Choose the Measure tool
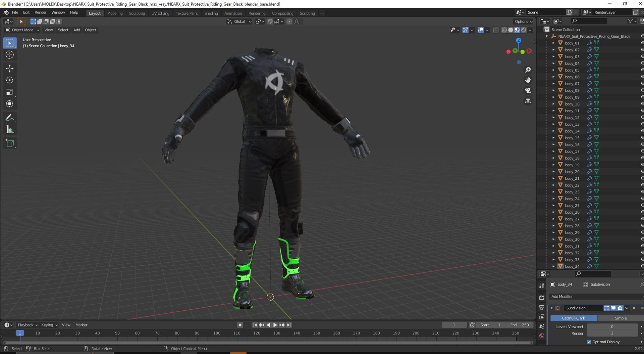The height and width of the screenshot is (354, 644). click(9, 130)
